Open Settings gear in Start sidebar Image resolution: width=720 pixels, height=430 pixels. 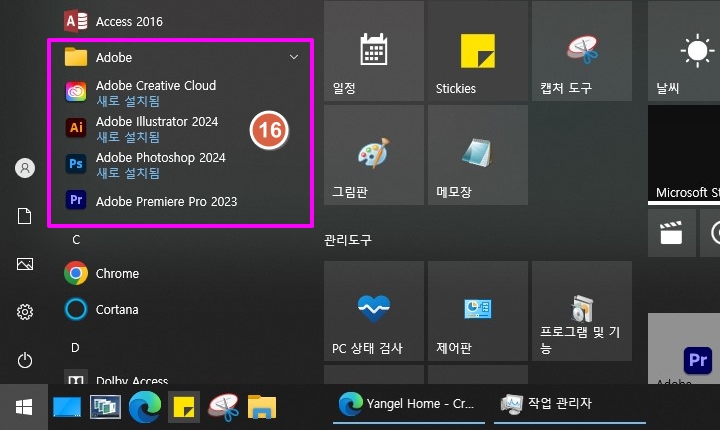[25, 312]
